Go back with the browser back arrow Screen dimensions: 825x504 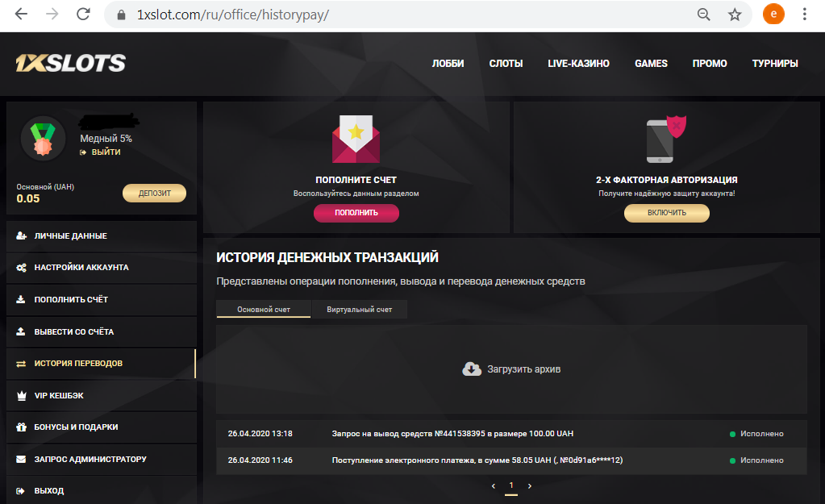pos(21,15)
